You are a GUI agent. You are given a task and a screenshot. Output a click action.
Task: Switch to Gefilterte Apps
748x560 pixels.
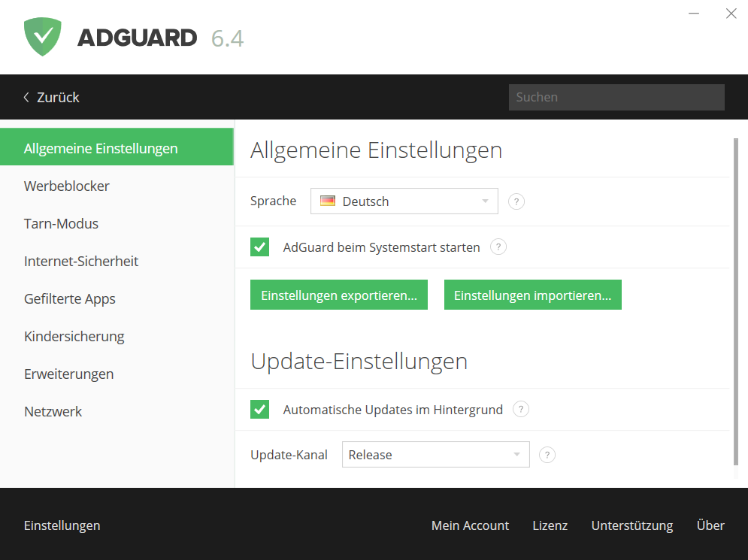(x=70, y=299)
